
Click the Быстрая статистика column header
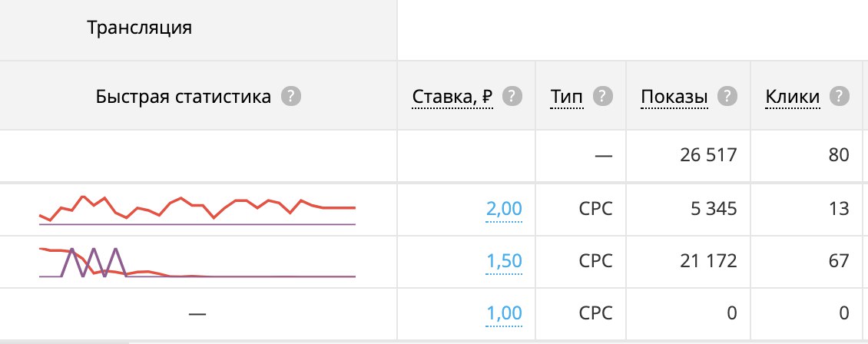pyautogui.click(x=198, y=96)
